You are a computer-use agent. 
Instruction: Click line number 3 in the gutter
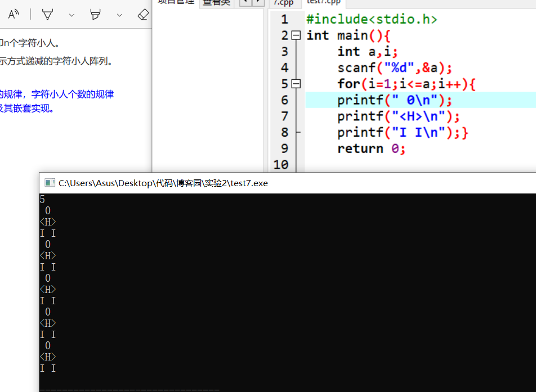tap(285, 52)
